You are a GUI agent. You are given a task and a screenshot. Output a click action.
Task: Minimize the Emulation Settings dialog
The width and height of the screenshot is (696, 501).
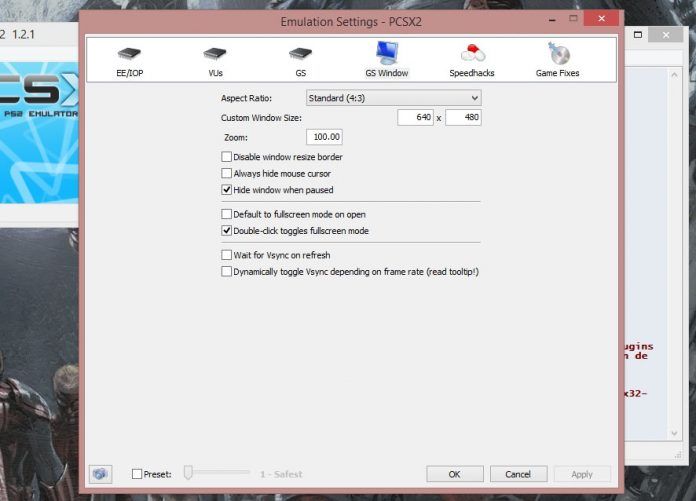click(552, 20)
